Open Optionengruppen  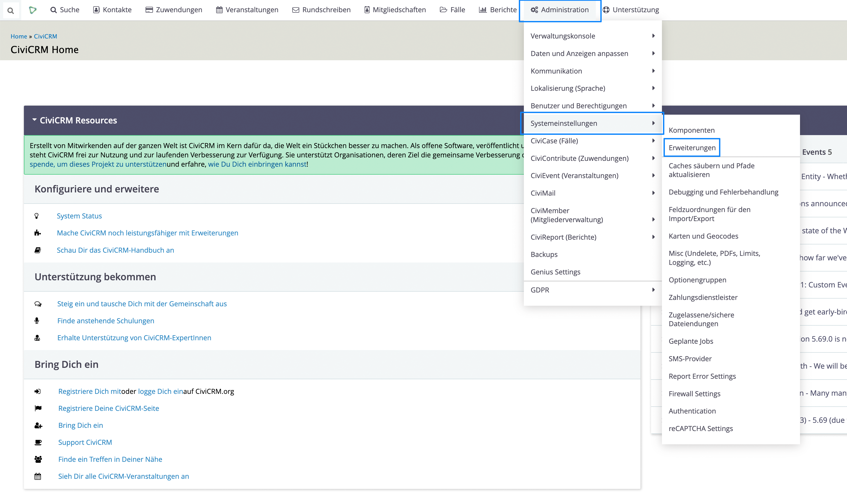click(730, 280)
